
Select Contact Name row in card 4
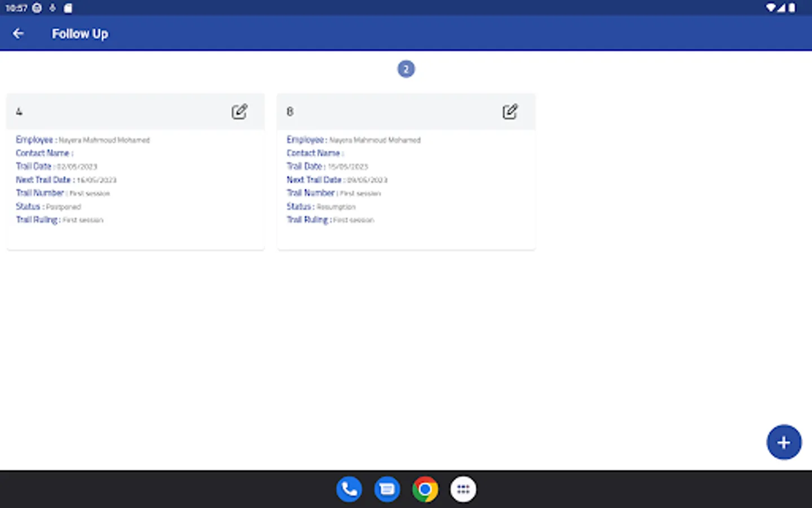point(45,153)
